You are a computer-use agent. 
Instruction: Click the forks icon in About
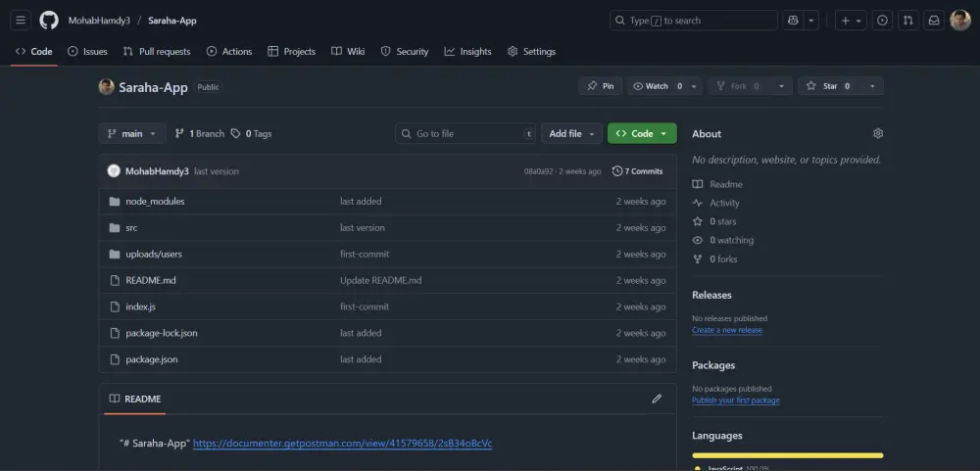pos(698,259)
